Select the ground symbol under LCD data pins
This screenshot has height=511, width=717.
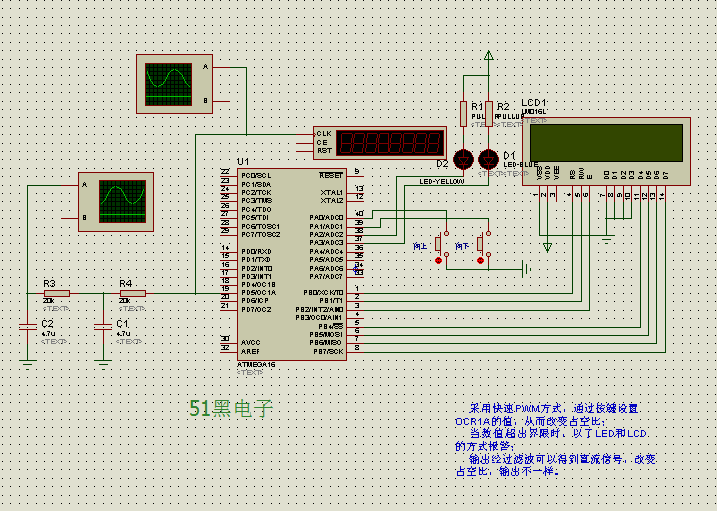[x=607, y=240]
